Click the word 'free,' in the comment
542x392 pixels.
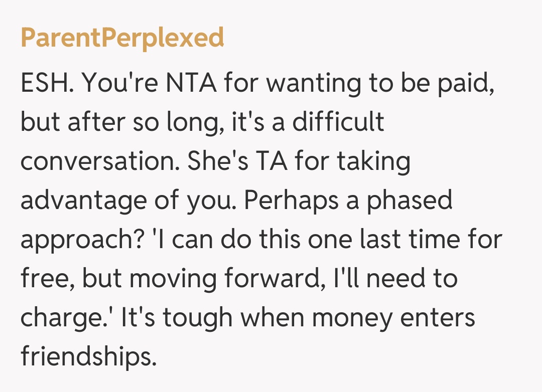pyautogui.click(x=48, y=278)
